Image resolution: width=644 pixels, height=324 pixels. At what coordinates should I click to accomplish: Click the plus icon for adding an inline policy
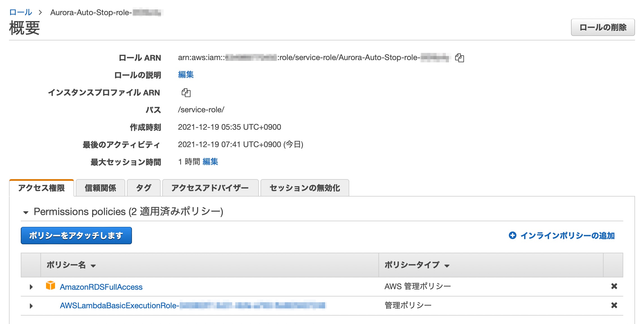click(x=512, y=236)
